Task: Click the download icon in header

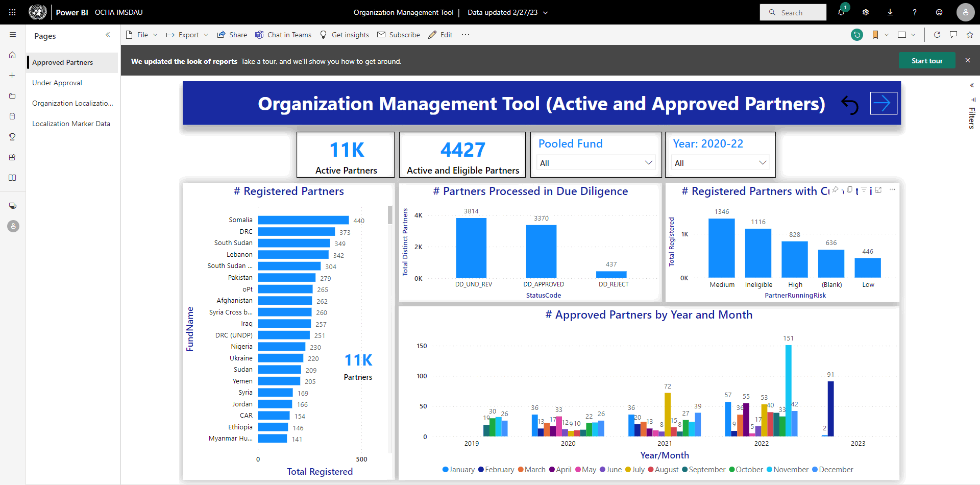Action: pyautogui.click(x=890, y=12)
